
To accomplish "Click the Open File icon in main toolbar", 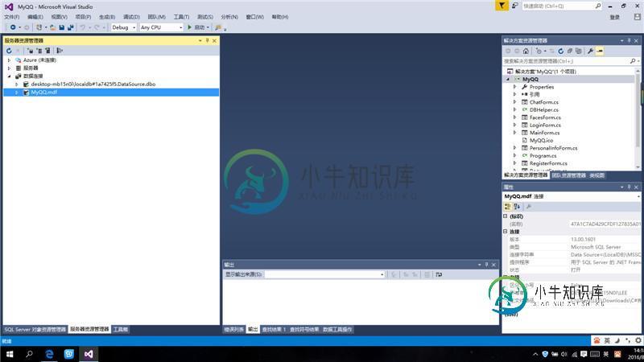I will pos(52,27).
